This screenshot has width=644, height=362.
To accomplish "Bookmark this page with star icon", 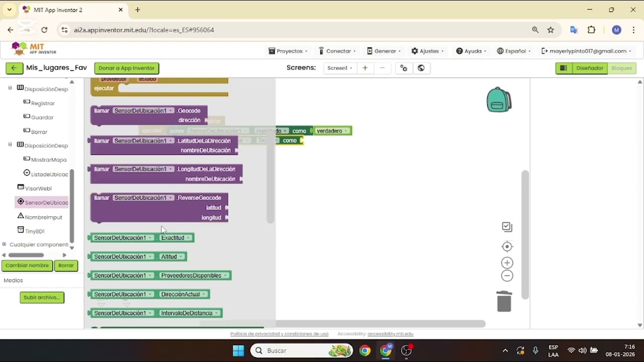I will 550,30.
